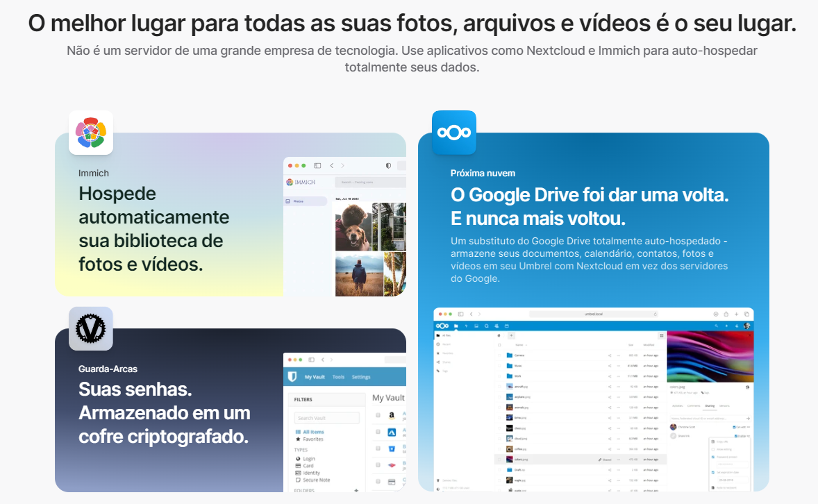
Task: Click the Bitwarden shield logo in the vault window
Action: [292, 376]
